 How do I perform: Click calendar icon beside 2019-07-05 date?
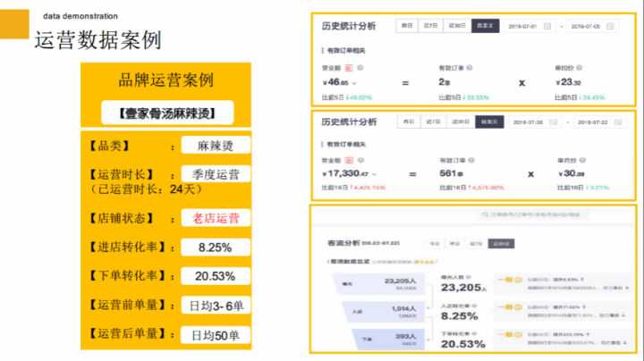tap(610, 26)
